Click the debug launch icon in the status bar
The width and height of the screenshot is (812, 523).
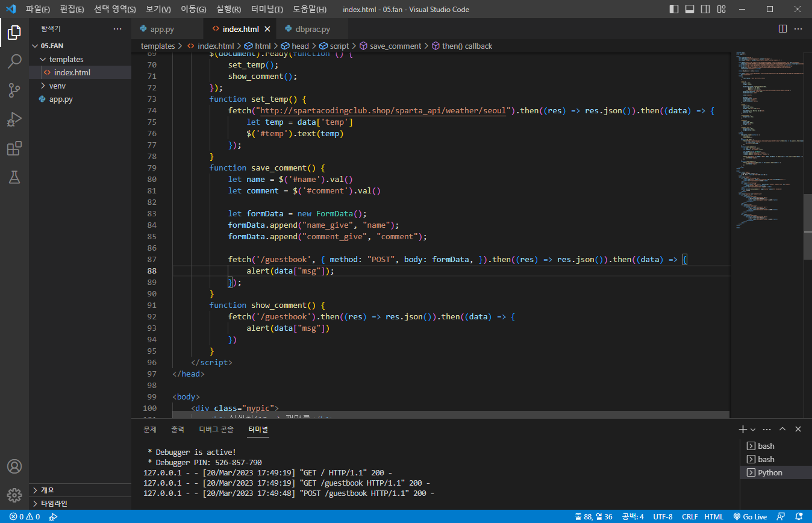point(53,516)
